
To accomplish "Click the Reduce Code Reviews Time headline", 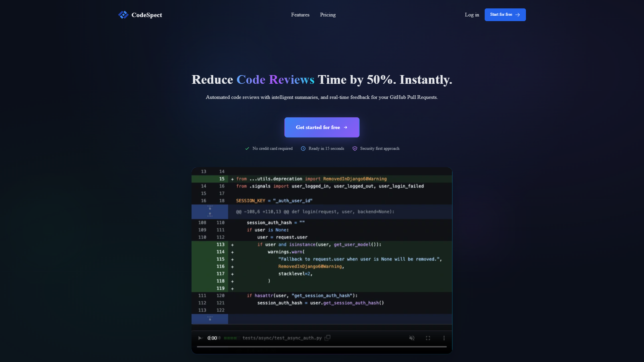I will [322, 80].
